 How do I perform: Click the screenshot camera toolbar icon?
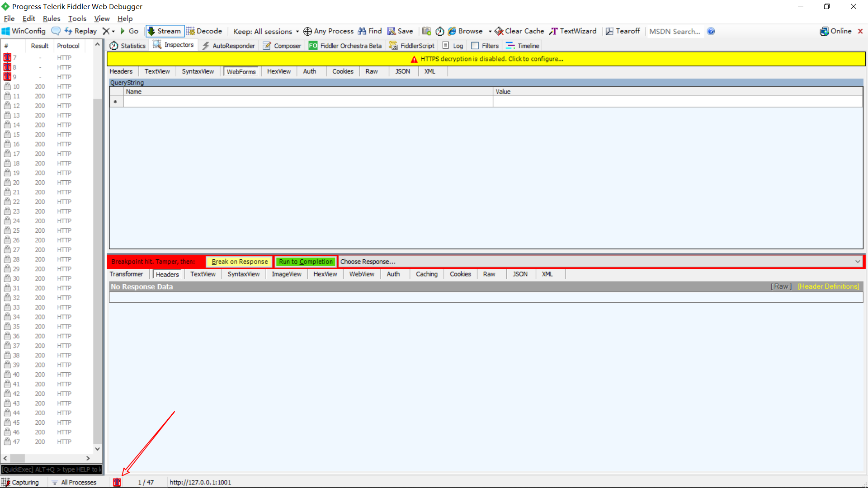[426, 31]
